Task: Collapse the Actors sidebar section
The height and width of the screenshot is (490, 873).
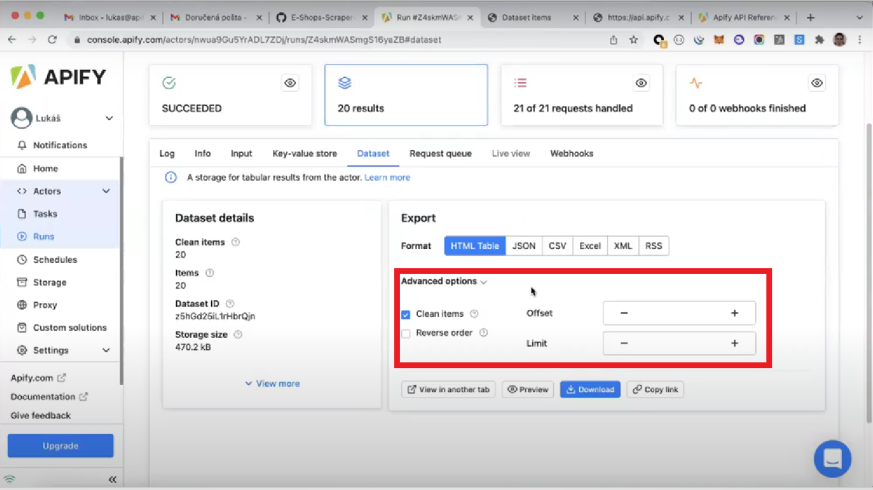Action: click(106, 191)
